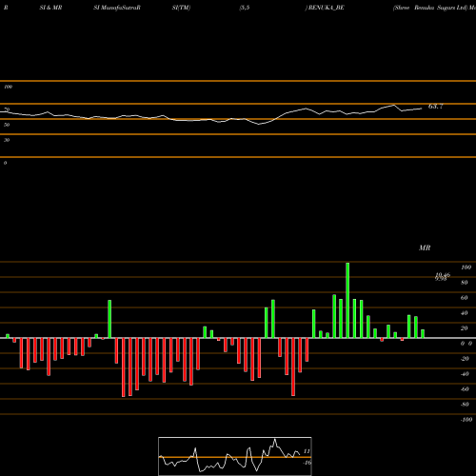
Task: Click the Shree Renuka Sugars Ltd title text
Action: click(430, 8)
